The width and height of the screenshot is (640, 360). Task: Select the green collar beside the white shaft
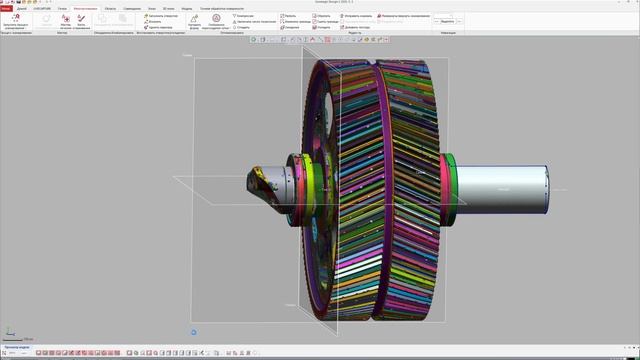[x=451, y=189]
